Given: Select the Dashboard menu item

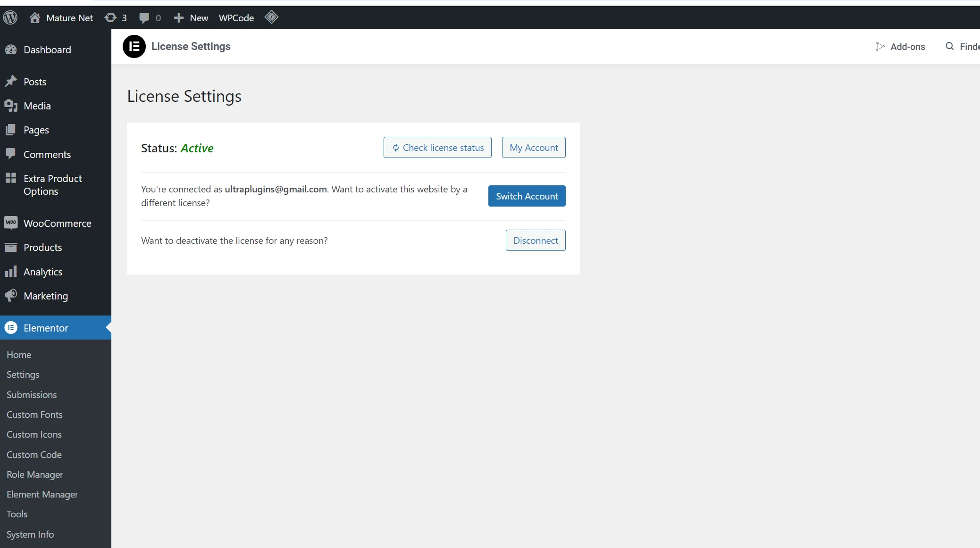Looking at the screenshot, I should click(47, 50).
